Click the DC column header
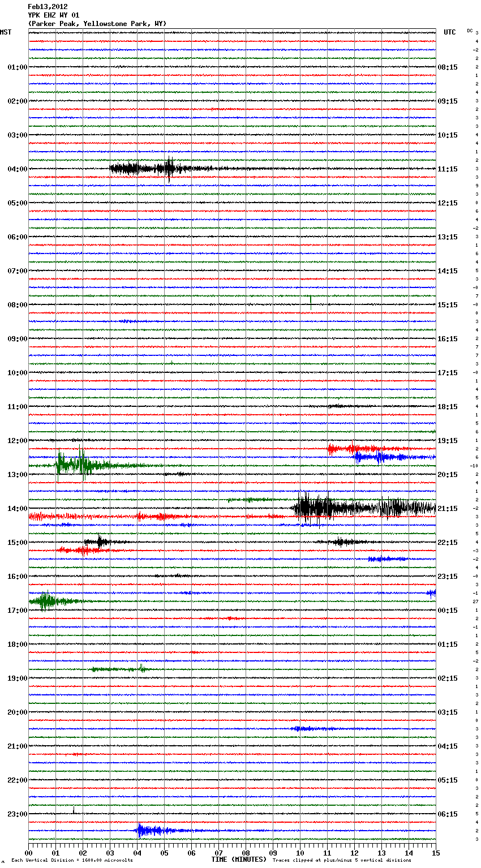The height and width of the screenshot is (868, 481). click(470, 31)
